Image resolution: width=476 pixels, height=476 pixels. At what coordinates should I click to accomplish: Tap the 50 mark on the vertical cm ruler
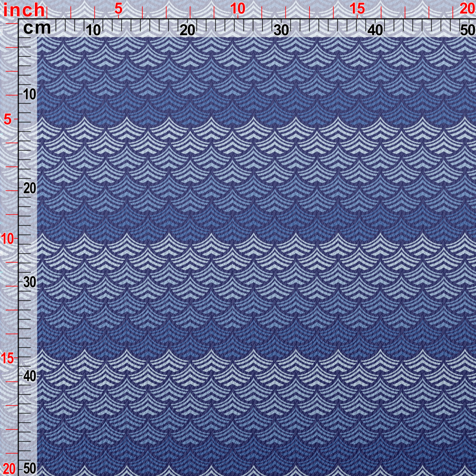pyautogui.click(x=29, y=468)
